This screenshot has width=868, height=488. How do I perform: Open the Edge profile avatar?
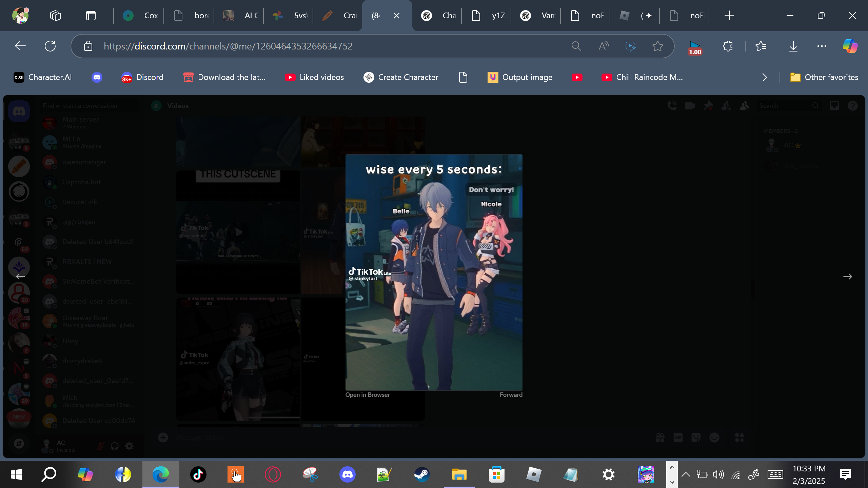[x=20, y=16]
